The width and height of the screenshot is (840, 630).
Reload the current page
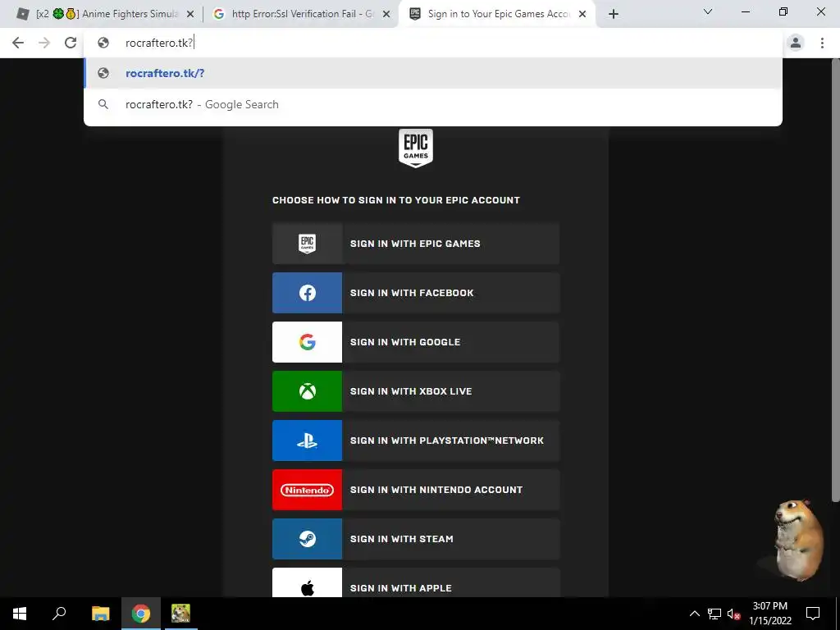(x=71, y=43)
